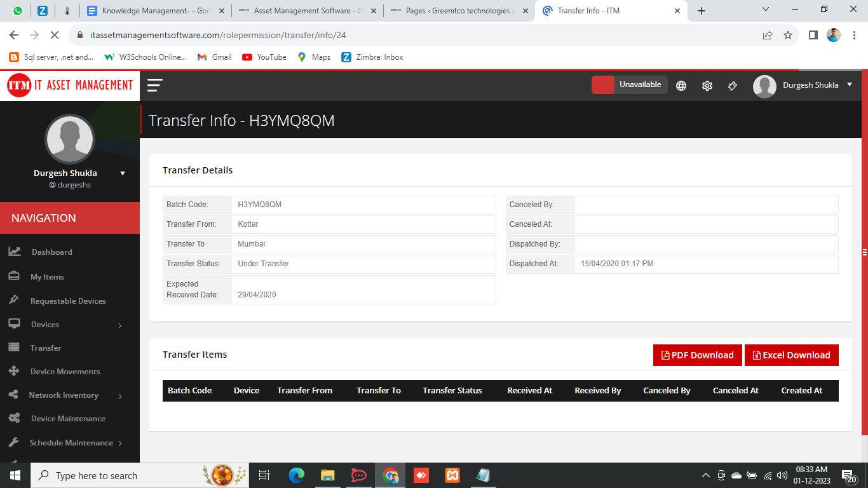This screenshot has width=868, height=488.
Task: Stop loading the page
Action: (55, 36)
